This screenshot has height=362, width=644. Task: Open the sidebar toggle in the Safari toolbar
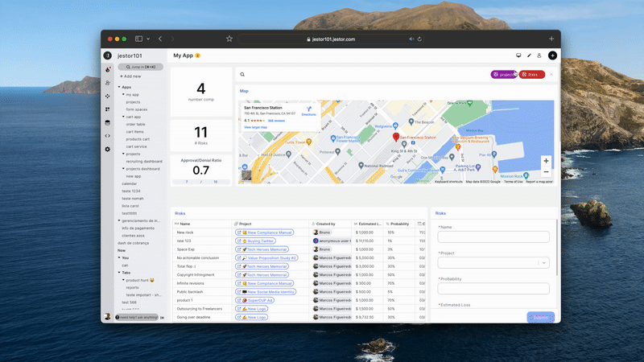pyautogui.click(x=138, y=39)
